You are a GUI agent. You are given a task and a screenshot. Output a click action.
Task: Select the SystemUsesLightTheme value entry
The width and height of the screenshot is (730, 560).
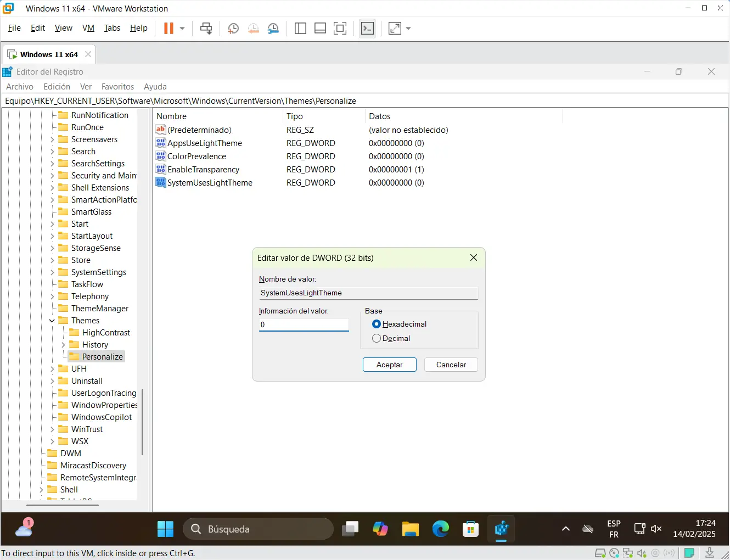coord(210,183)
